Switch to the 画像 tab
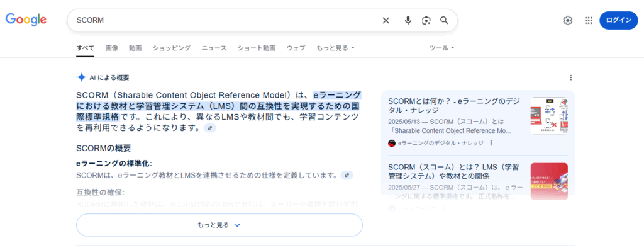 pos(112,48)
